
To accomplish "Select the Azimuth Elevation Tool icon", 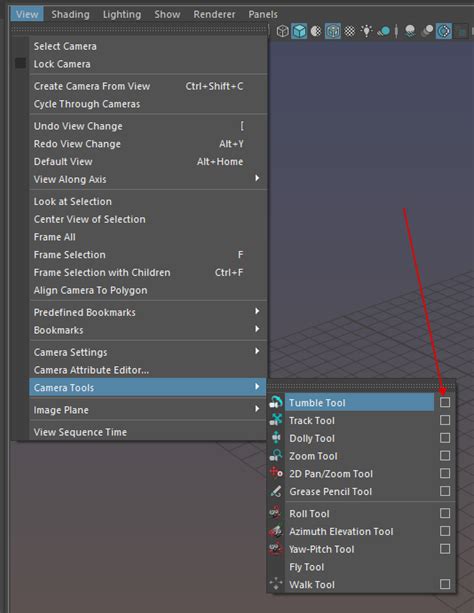I will tap(276, 531).
